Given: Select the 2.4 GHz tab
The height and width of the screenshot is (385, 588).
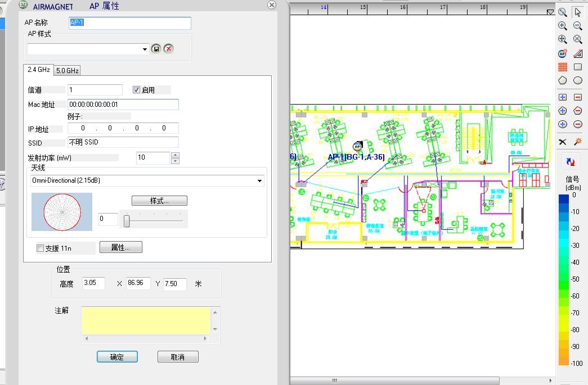Looking at the screenshot, I should click(x=38, y=70).
